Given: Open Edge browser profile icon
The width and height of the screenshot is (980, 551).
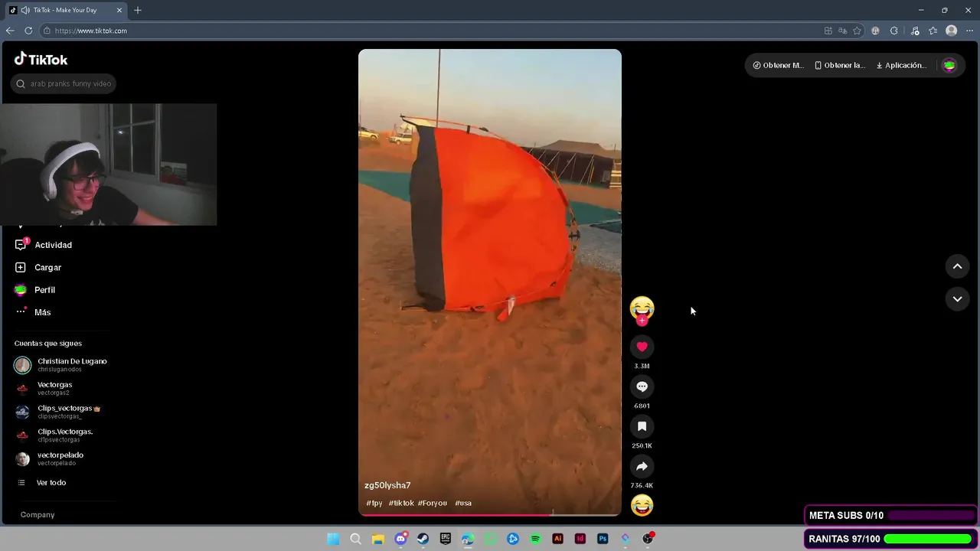Looking at the screenshot, I should (x=951, y=31).
